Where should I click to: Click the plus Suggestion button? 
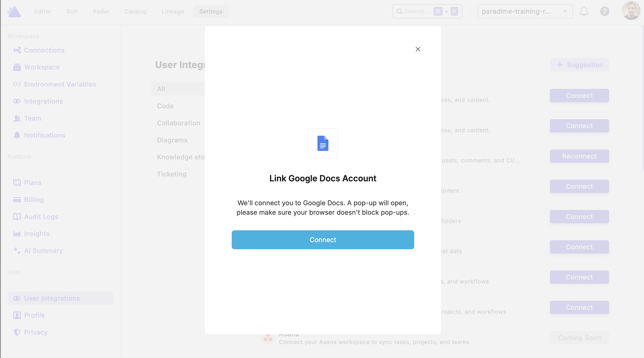[579, 65]
